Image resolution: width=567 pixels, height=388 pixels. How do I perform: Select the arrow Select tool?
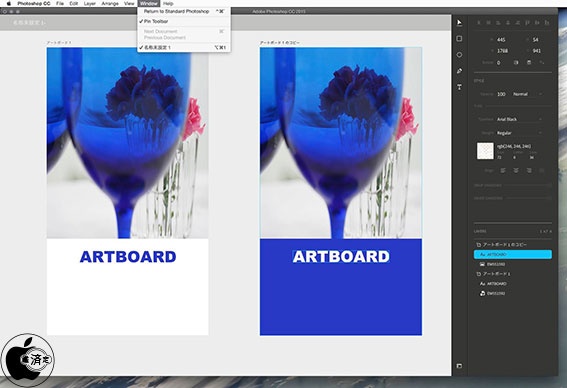tap(459, 23)
